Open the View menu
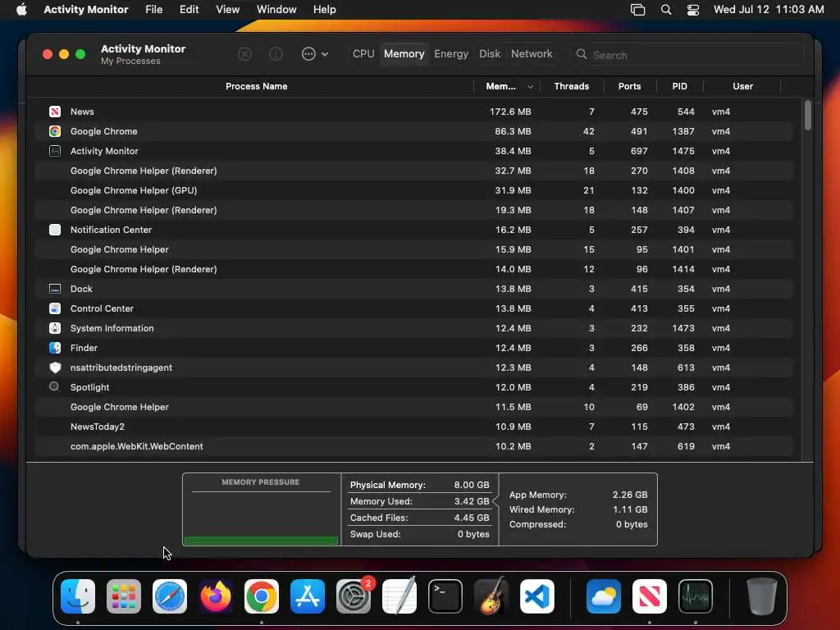 point(228,10)
